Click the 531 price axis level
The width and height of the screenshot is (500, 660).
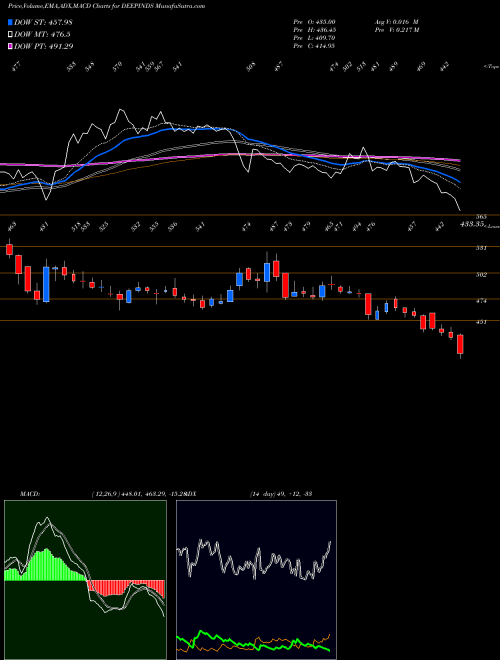click(x=481, y=248)
